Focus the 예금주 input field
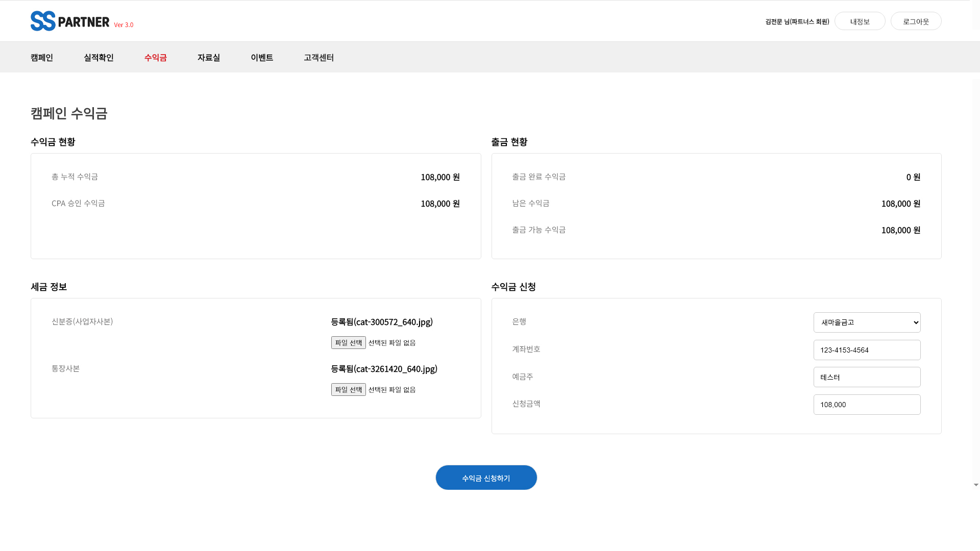 [x=867, y=377]
